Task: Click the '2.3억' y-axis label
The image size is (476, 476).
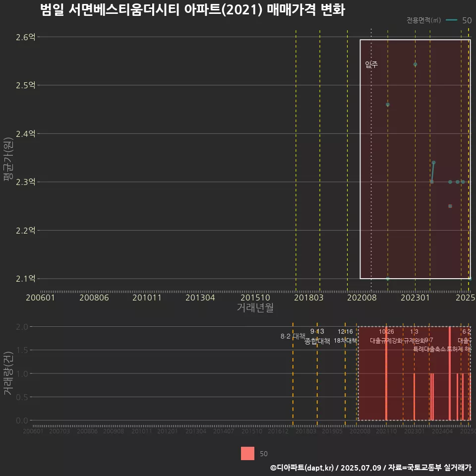Action: (x=25, y=182)
